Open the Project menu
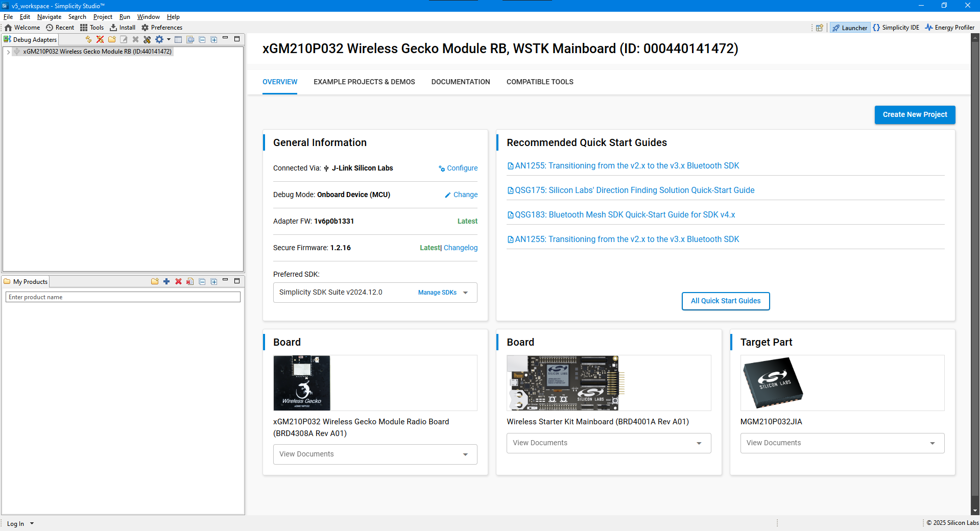 [103, 17]
